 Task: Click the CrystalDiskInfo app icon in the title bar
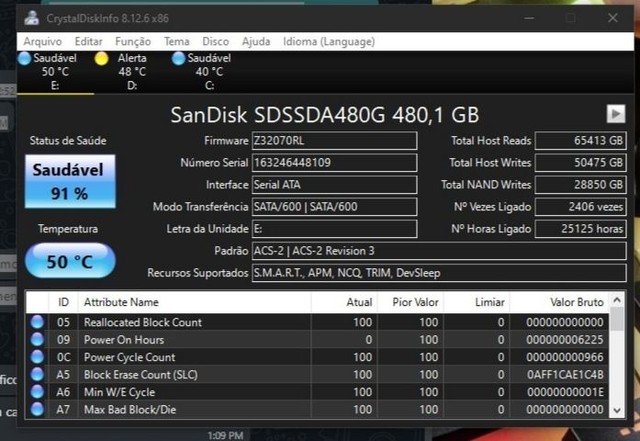31,18
